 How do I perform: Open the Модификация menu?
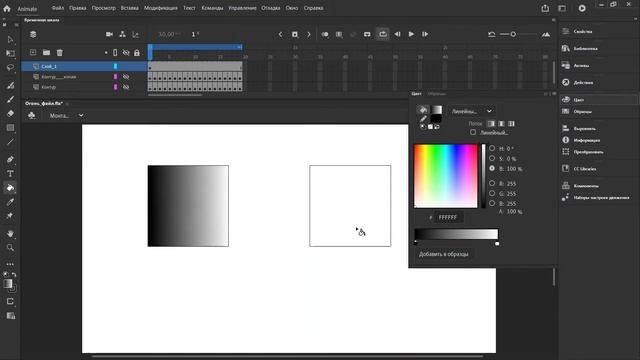tap(160, 8)
